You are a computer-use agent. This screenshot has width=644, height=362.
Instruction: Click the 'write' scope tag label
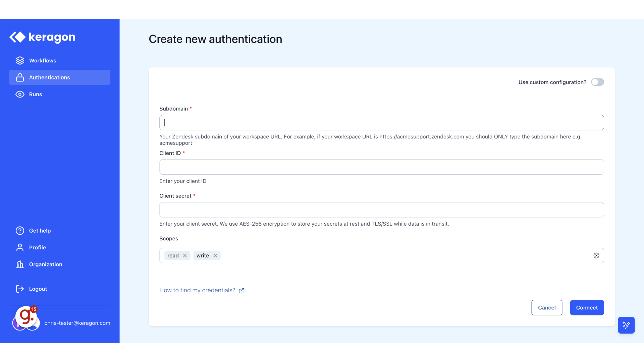coord(203,255)
